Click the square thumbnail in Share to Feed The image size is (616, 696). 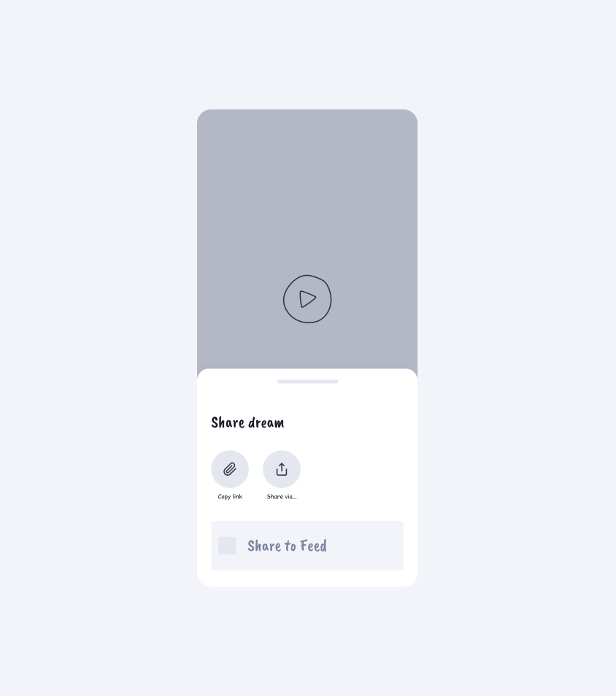227,546
